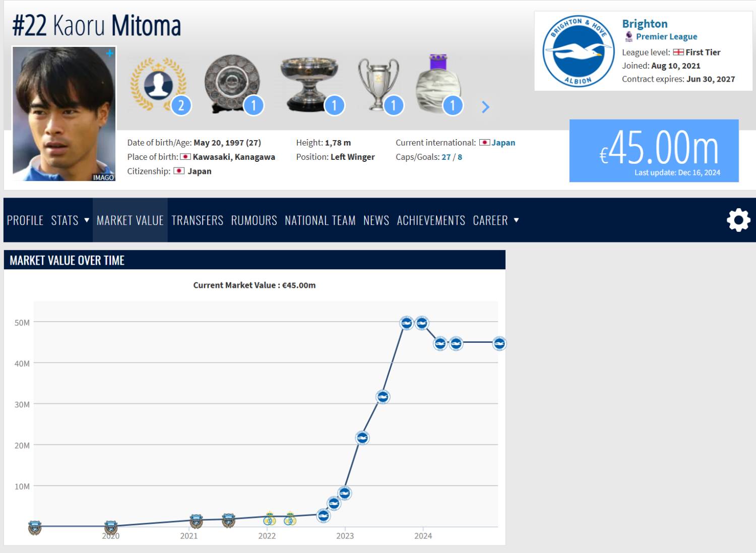
Task: Click the 'Joined: Aug 10, 2021' text
Action: point(661,66)
